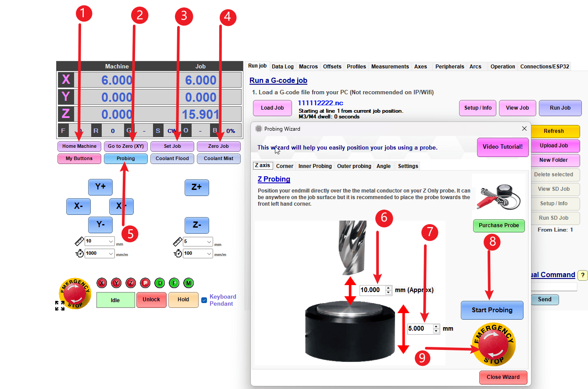Click the green M status indicator circle

(x=189, y=283)
